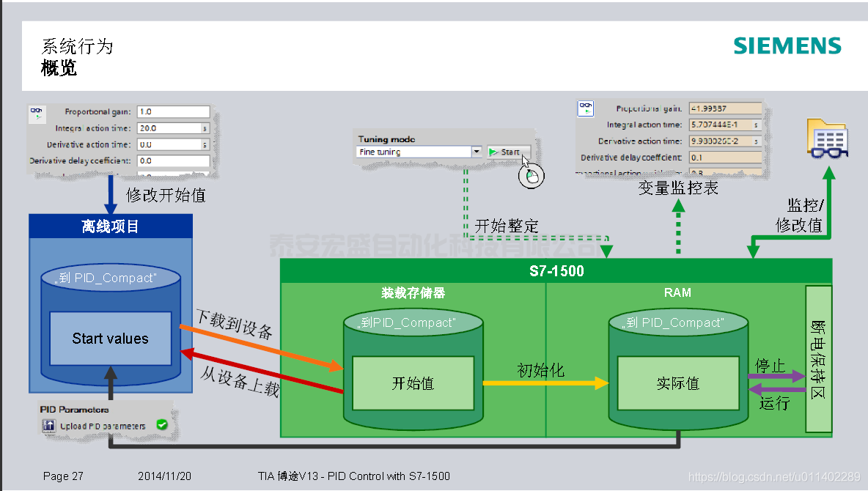Click the watch table folder icon with glasses
The width and height of the screenshot is (868, 491).
point(828,137)
